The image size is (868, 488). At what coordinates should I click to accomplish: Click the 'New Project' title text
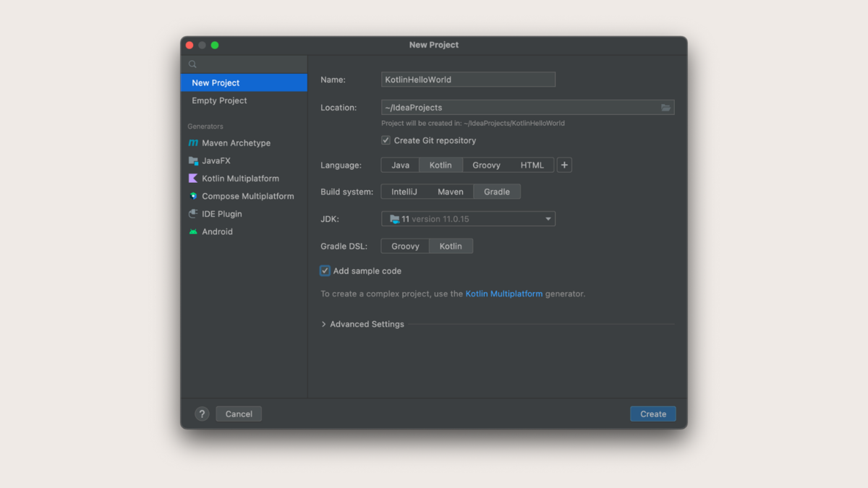[434, 45]
